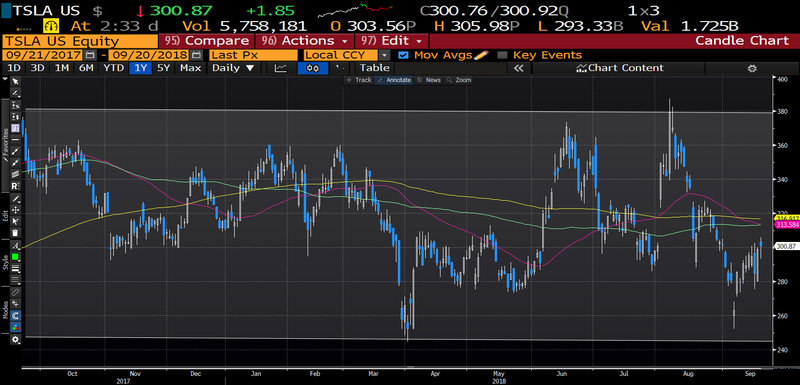Select the 1Y range tab

[x=140, y=68]
